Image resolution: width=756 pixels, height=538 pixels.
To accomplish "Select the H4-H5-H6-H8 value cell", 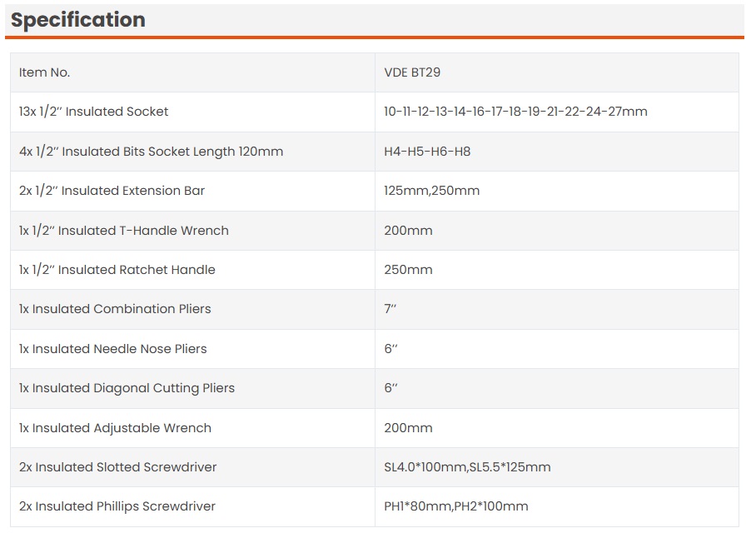I will coord(427,152).
